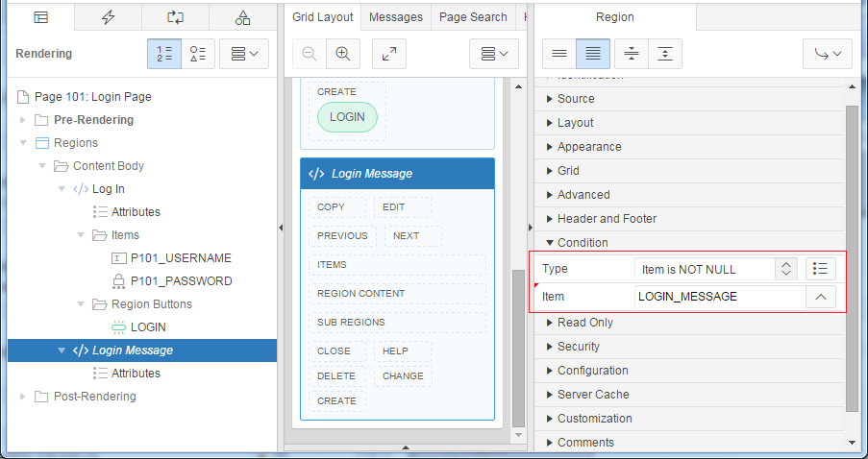
Task: Switch to the Dynamic Actions lightning tab
Action: 108,17
